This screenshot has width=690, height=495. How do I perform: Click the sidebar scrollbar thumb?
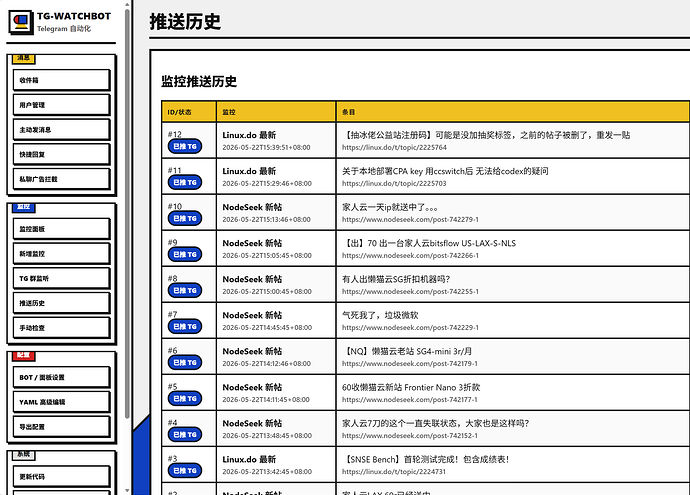[127, 213]
